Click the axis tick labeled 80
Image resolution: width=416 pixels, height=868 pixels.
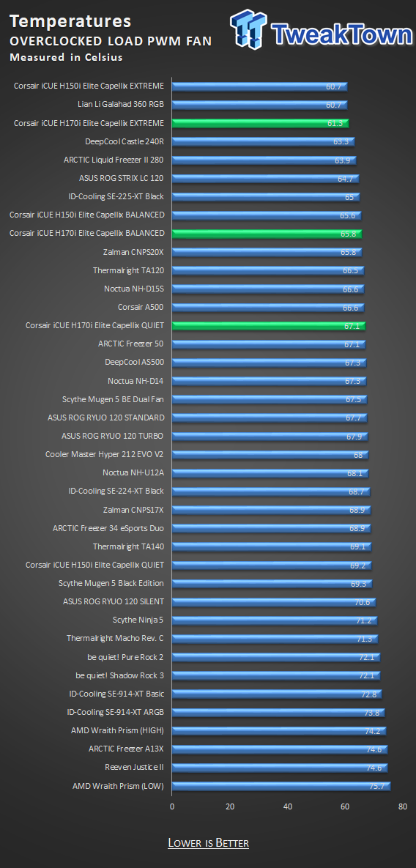(404, 806)
